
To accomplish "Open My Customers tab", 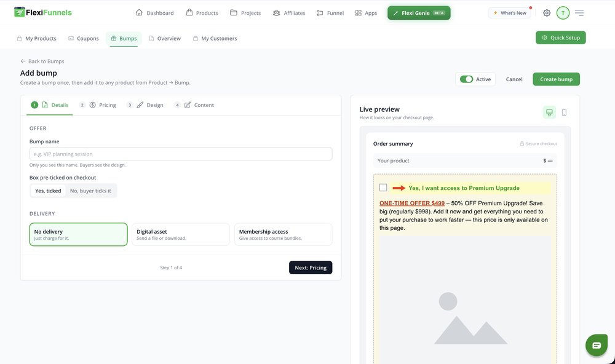I will click(215, 39).
